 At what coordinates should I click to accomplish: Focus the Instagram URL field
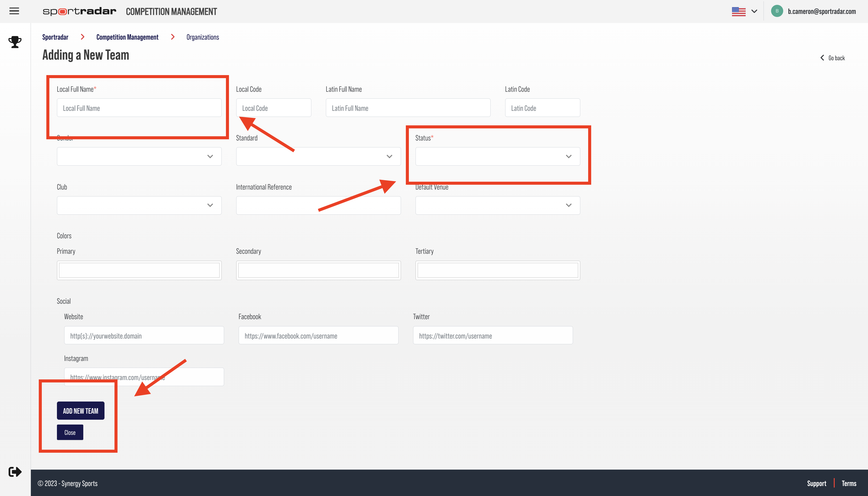tap(144, 377)
